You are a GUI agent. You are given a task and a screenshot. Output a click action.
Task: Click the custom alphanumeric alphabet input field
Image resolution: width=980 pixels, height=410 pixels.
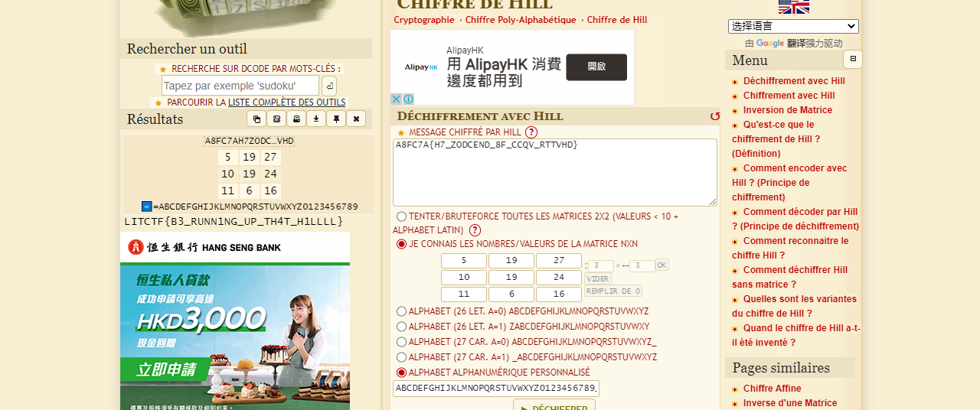pyautogui.click(x=496, y=388)
